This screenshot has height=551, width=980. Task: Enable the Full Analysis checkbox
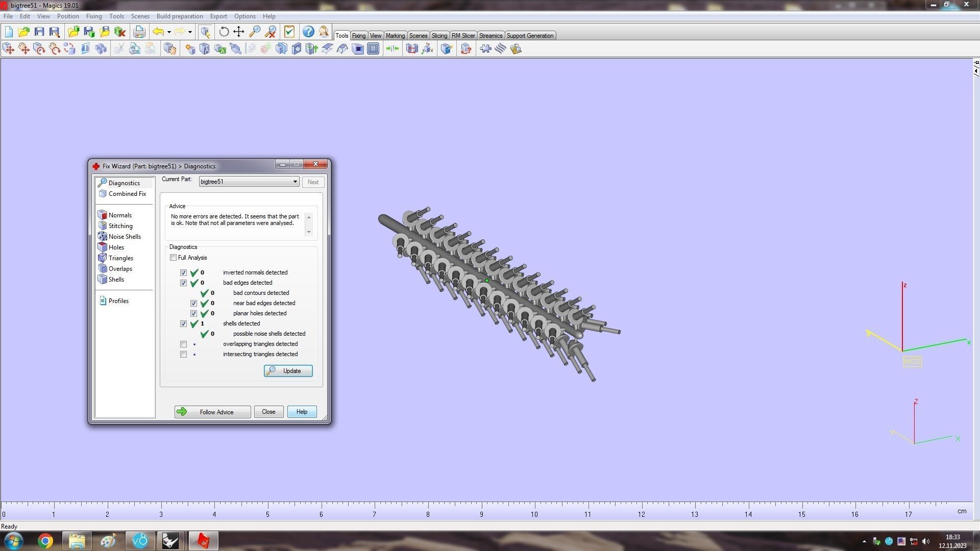pyautogui.click(x=174, y=258)
